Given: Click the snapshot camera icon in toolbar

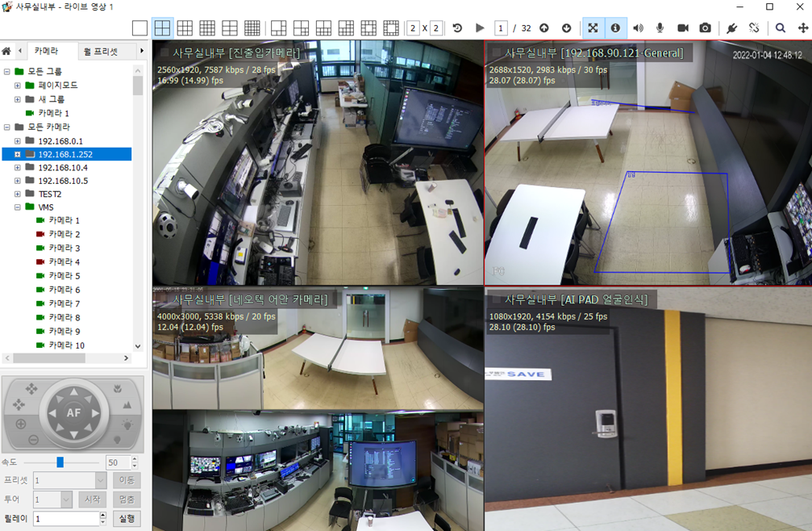Looking at the screenshot, I should 705,28.
